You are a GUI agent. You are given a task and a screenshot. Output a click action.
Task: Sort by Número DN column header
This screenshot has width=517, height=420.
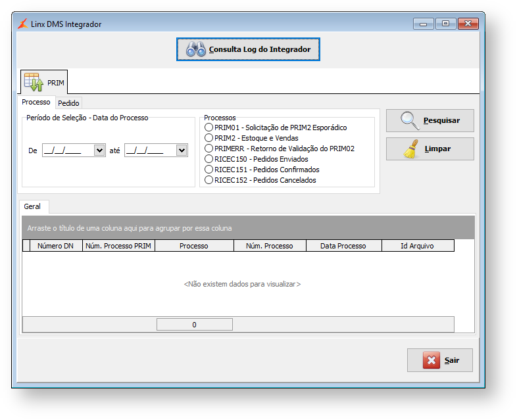(x=56, y=246)
